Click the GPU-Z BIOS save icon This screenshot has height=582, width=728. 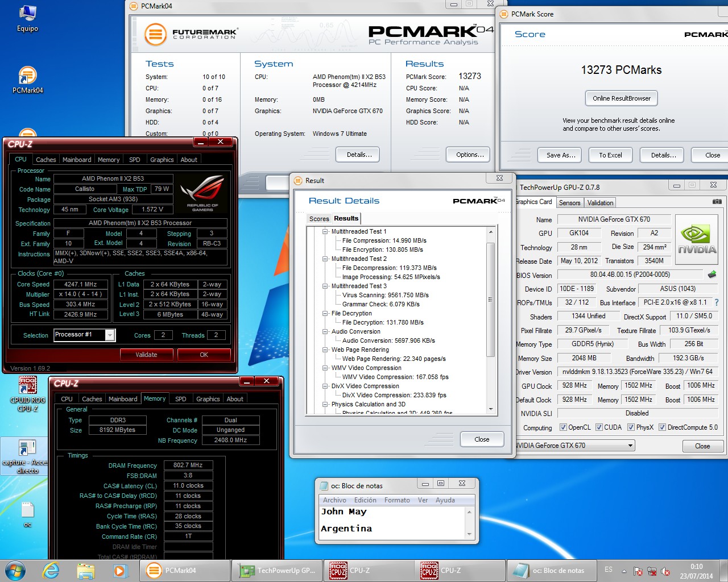(x=712, y=275)
